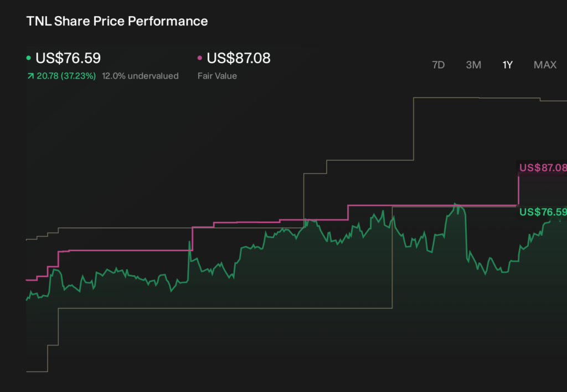Switch chart to 3M range
Screen dimensions: 567x392
(473, 65)
